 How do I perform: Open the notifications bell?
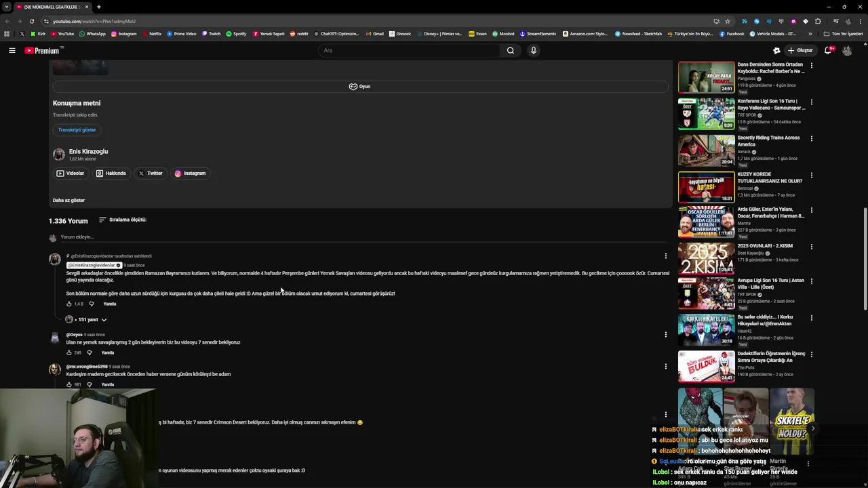828,50
